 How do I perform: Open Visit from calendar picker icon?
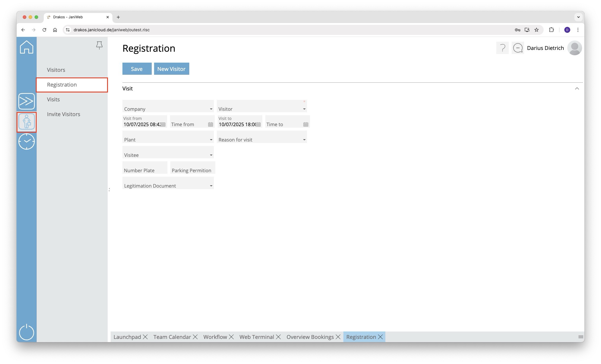(163, 125)
